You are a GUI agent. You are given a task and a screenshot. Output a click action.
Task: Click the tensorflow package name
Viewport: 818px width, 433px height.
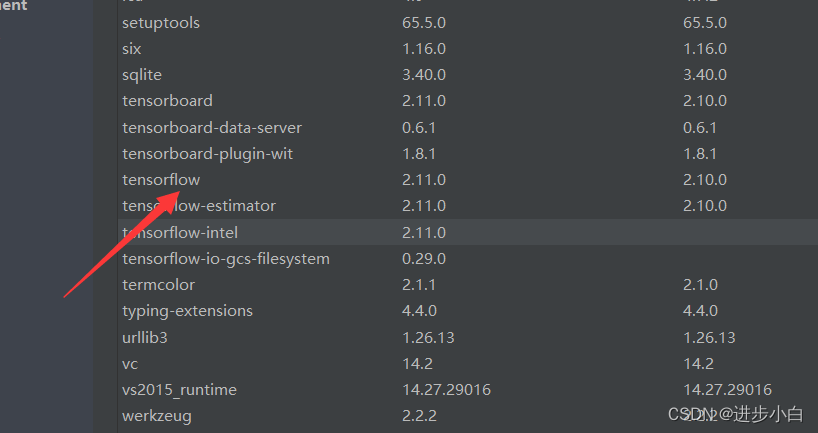tap(161, 180)
